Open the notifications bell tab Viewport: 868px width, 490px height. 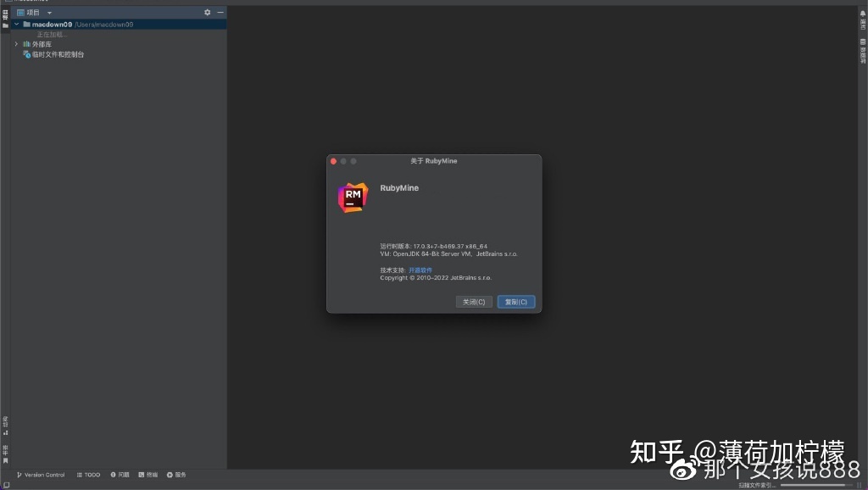click(x=862, y=20)
